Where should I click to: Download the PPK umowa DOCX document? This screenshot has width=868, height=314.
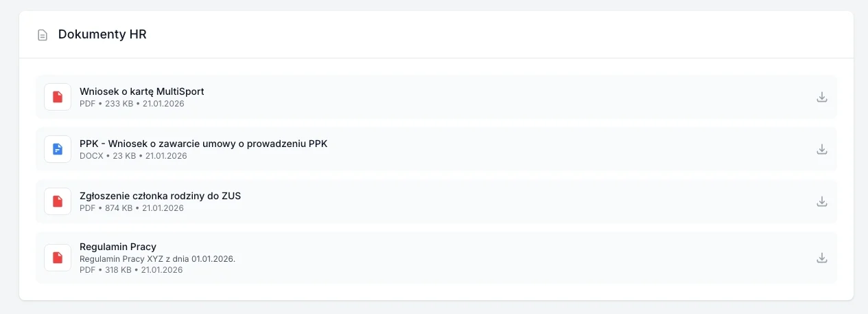point(821,149)
